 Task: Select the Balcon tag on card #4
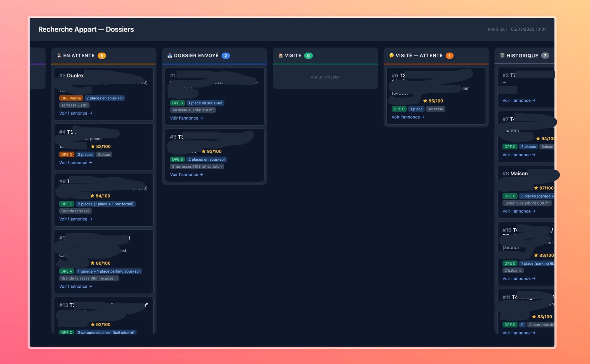coord(104,154)
